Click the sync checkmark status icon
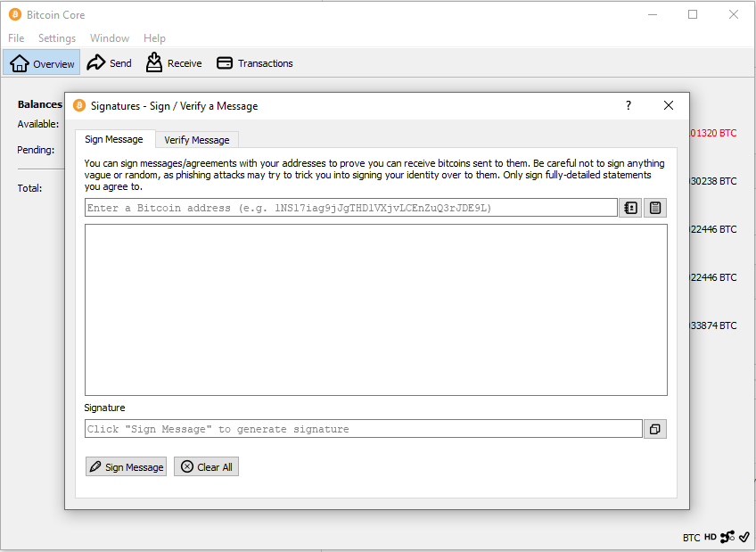Viewport: 756px width, 552px height. [x=744, y=537]
